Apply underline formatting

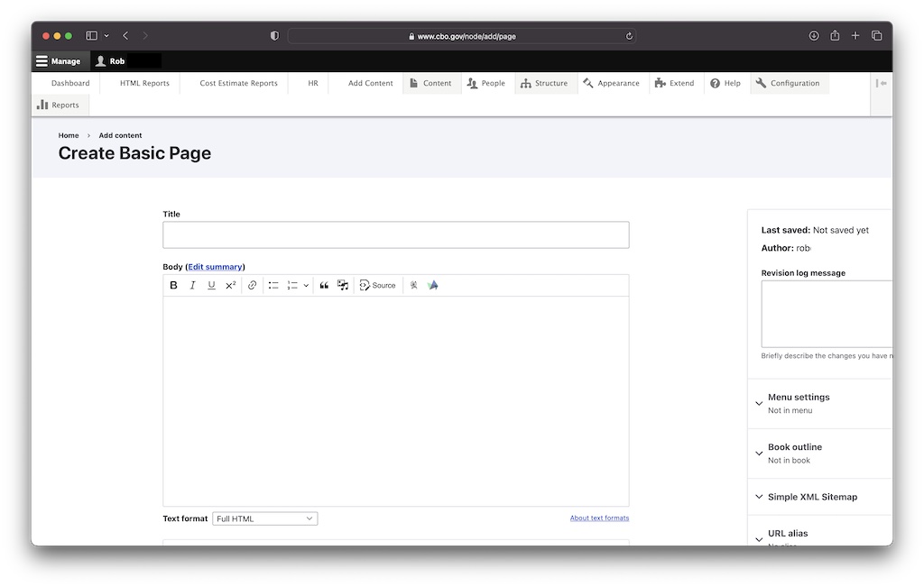tap(211, 285)
